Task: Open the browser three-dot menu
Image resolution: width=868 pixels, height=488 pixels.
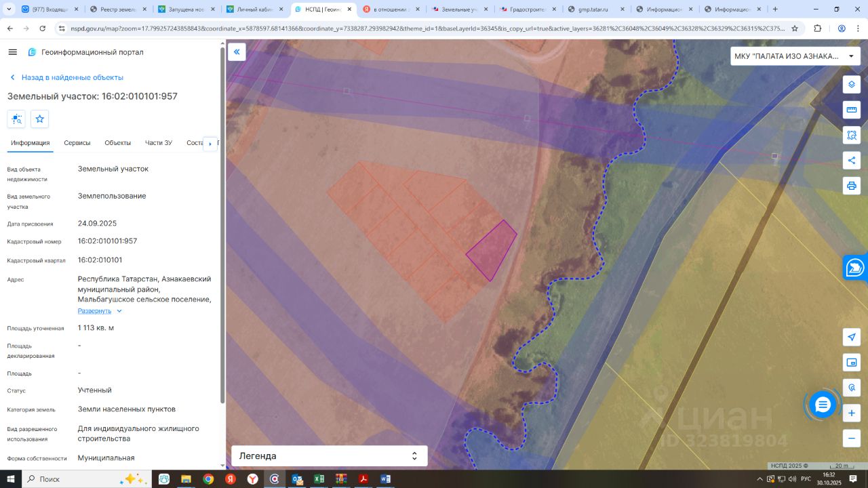Action: 859,28
